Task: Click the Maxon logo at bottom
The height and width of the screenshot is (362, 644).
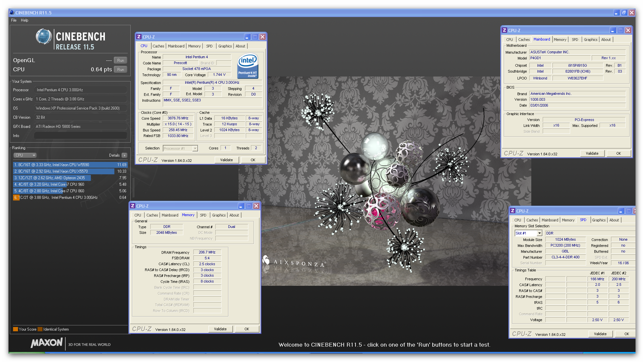Action: click(47, 343)
